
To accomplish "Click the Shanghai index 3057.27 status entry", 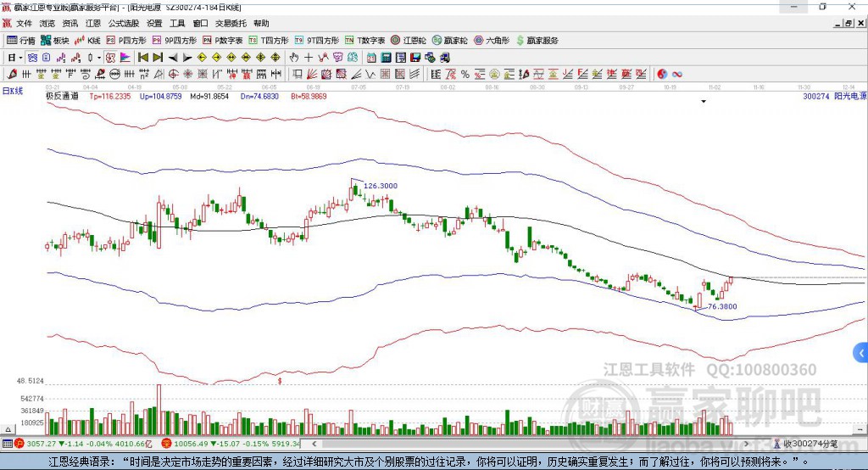I will coord(83,444).
